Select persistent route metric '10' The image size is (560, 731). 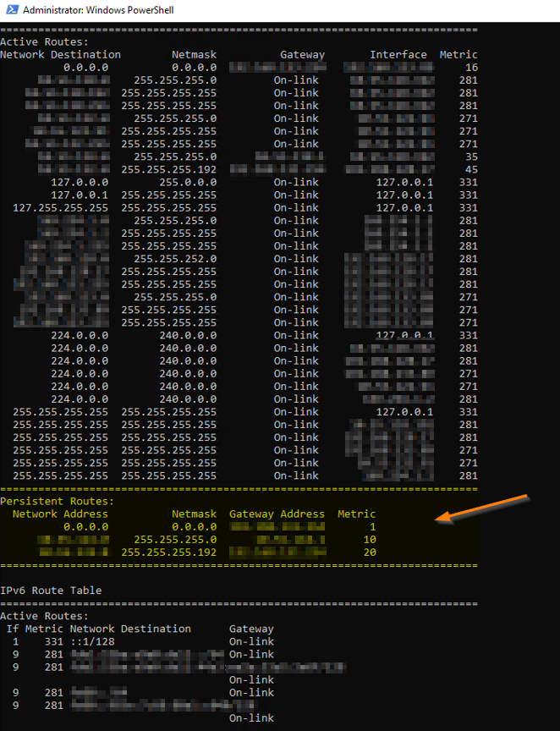pyautogui.click(x=370, y=540)
